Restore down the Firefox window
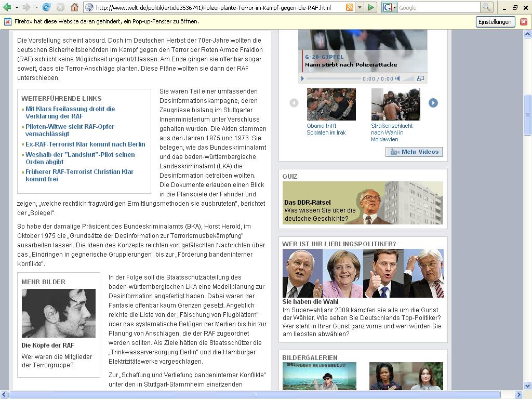Image resolution: width=532 pixels, height=399 pixels. pyautogui.click(x=515, y=8)
